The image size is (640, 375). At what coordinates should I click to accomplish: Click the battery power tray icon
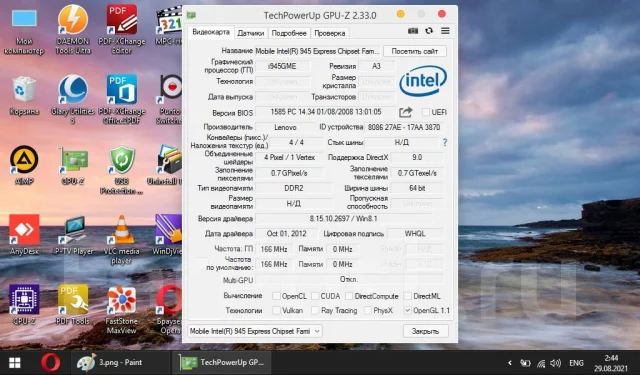[x=525, y=363]
